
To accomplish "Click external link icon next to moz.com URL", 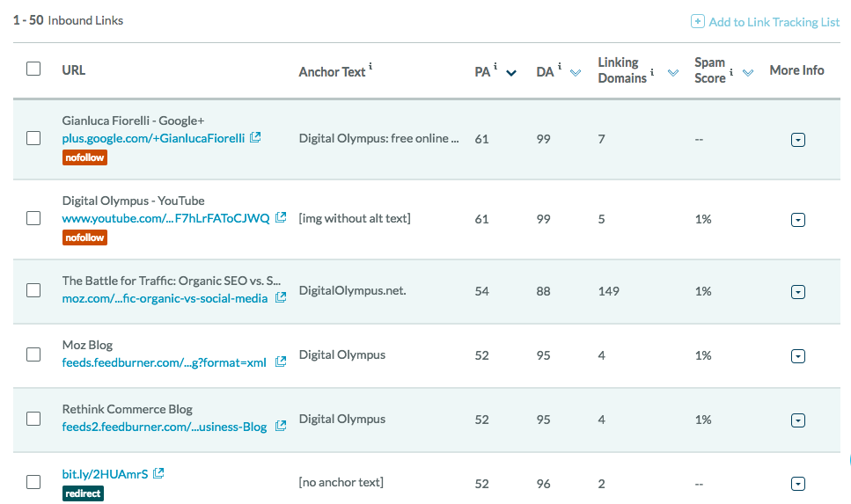I will point(281,297).
